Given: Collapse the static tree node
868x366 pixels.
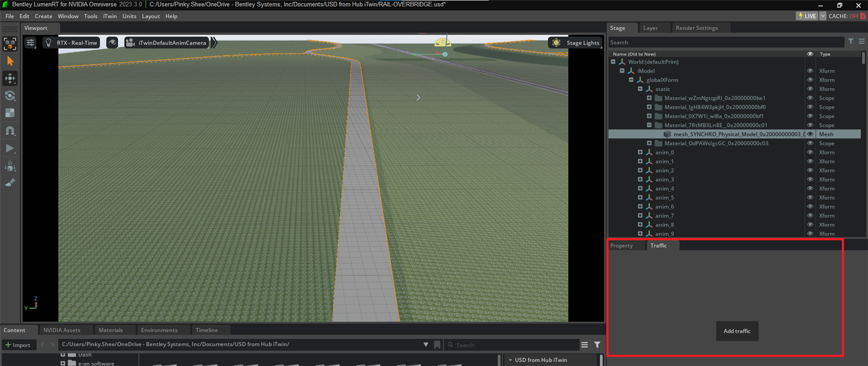Looking at the screenshot, I should [640, 88].
